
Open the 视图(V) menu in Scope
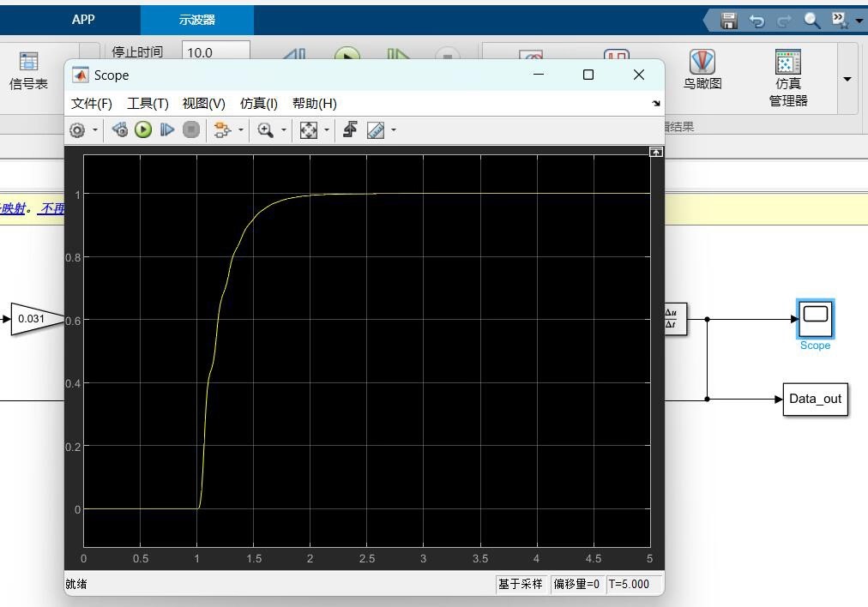tap(204, 104)
